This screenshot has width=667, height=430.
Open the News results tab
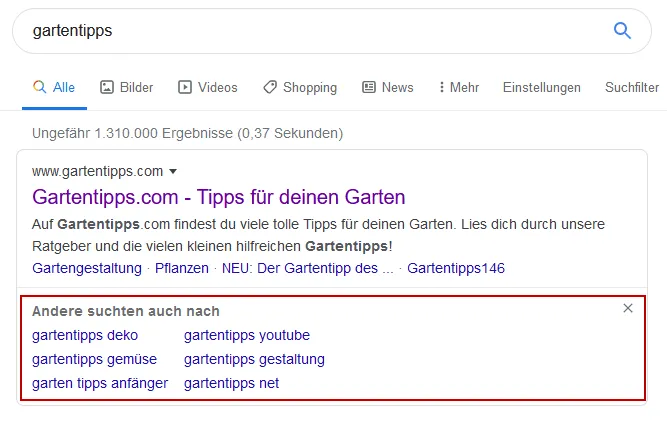point(388,88)
